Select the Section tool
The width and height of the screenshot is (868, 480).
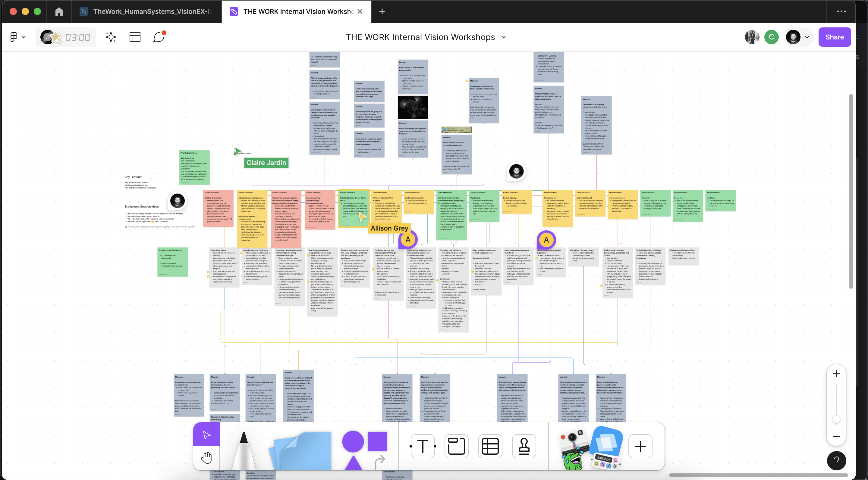click(456, 446)
